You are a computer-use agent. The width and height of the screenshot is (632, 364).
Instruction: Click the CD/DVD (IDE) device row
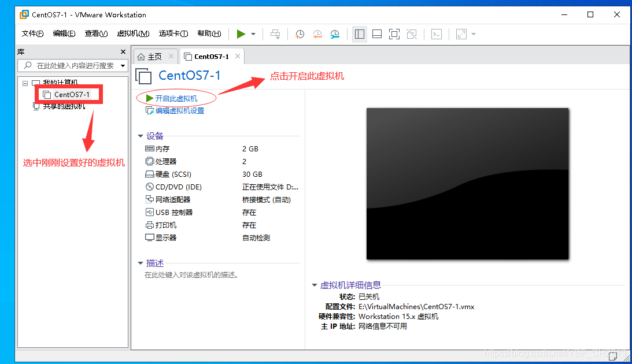coord(221,187)
